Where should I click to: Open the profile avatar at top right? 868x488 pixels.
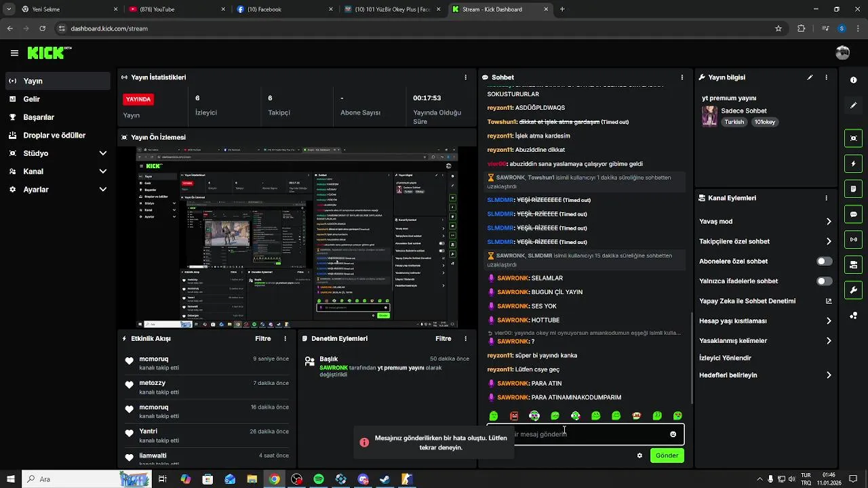tap(843, 53)
